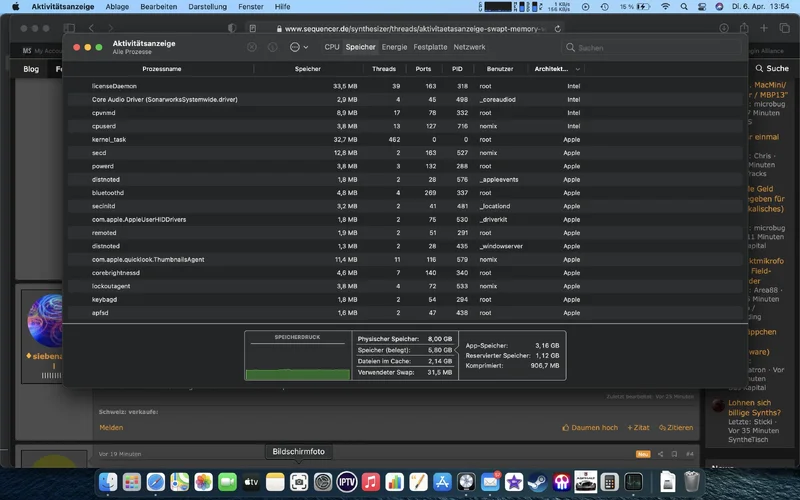The height and width of the screenshot is (500, 800).
Task: Click the stop process icon in toolbar
Action: (x=252, y=47)
